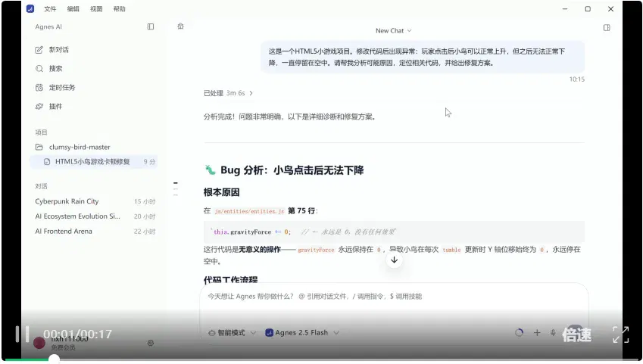The image size is (643, 364).
Task: Open the 视图 menu
Action: point(96,9)
